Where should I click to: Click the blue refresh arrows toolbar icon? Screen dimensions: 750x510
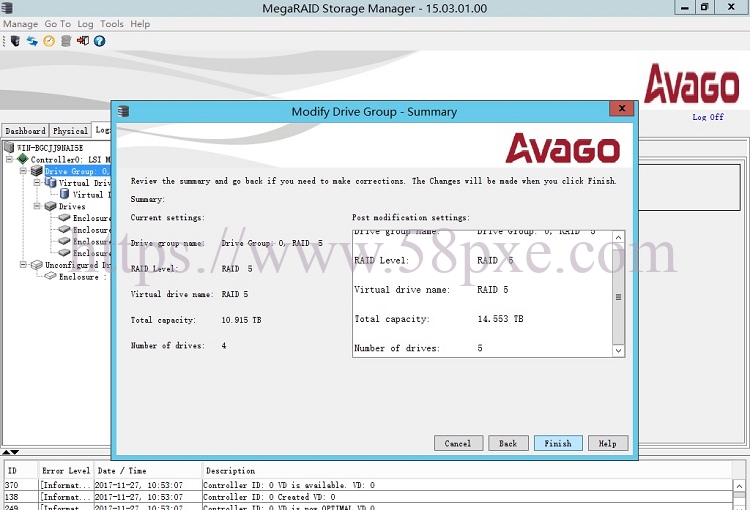32,41
